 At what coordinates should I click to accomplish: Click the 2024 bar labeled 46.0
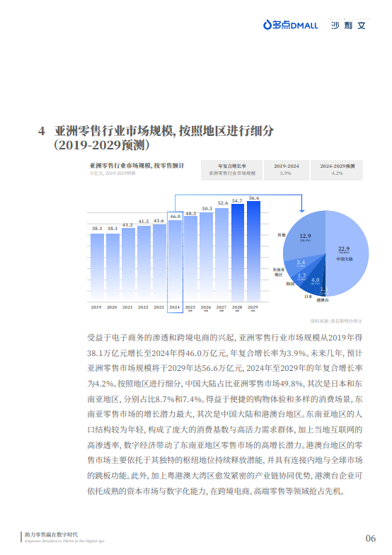click(175, 261)
